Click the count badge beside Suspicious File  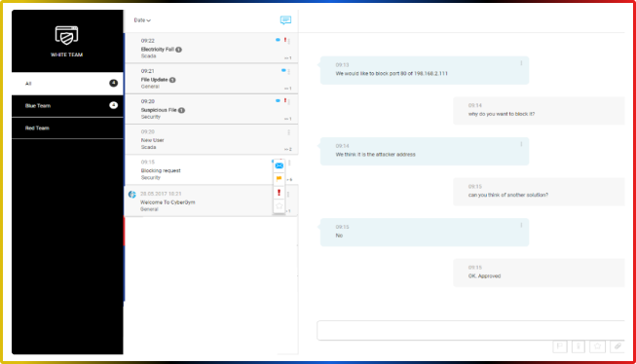(x=182, y=110)
